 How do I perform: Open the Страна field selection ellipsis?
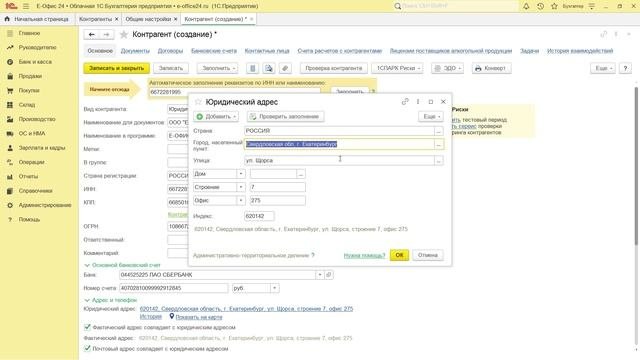[438, 131]
